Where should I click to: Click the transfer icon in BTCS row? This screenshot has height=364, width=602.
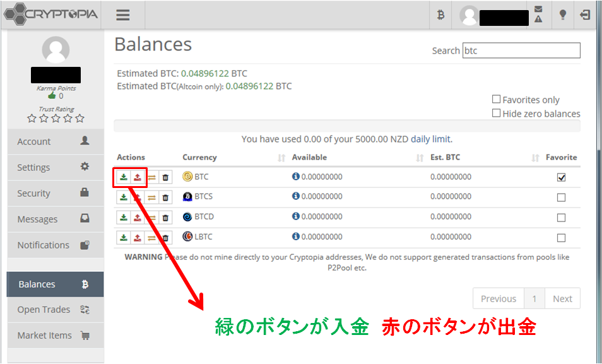pos(151,198)
